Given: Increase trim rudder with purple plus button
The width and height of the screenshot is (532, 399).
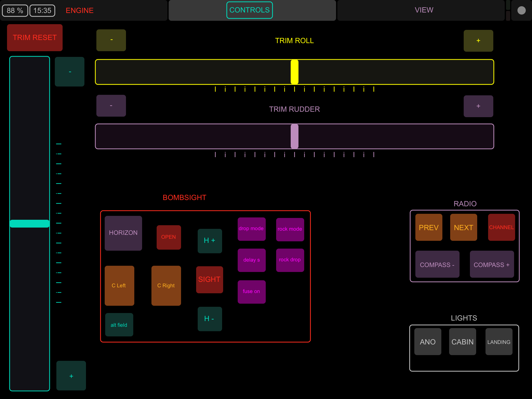Looking at the screenshot, I should [478, 106].
